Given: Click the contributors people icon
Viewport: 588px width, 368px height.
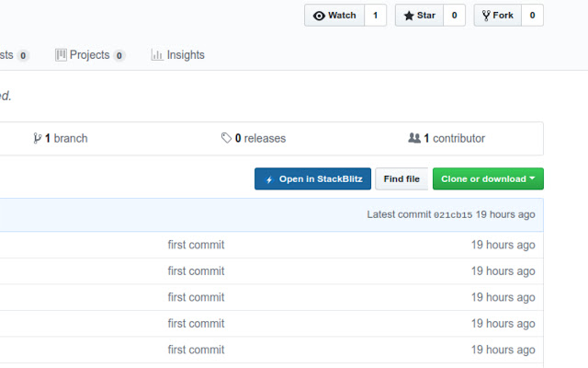Looking at the screenshot, I should [x=414, y=139].
